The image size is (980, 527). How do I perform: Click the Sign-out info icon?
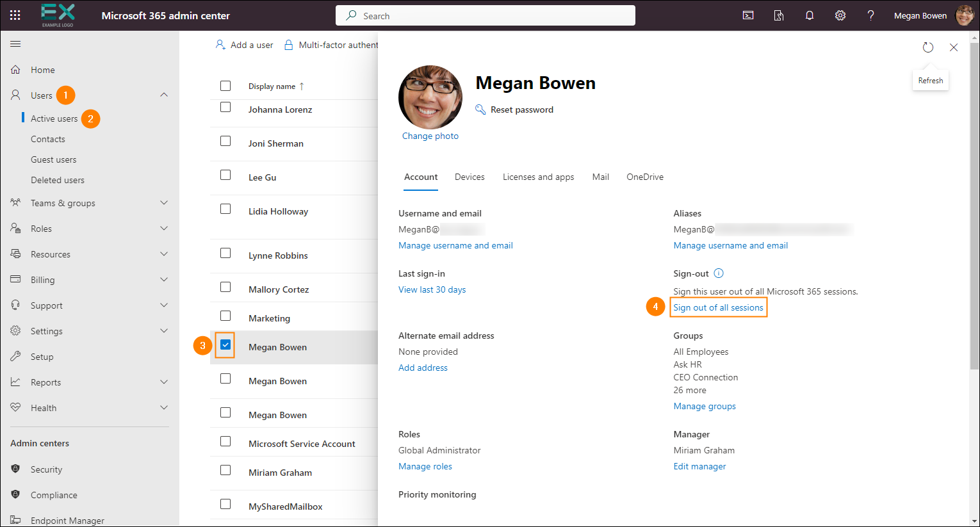tap(719, 273)
